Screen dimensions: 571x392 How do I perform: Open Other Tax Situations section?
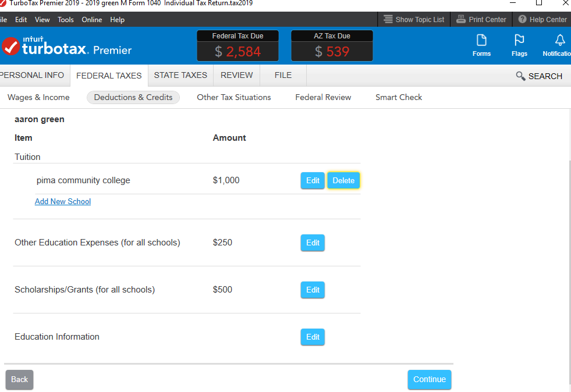point(234,98)
